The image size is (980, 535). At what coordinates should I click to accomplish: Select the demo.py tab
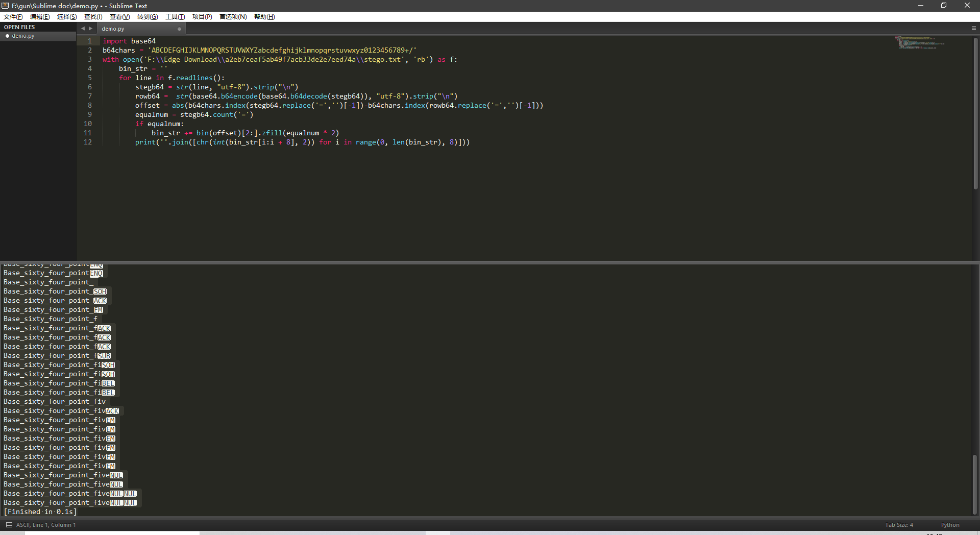click(140, 29)
